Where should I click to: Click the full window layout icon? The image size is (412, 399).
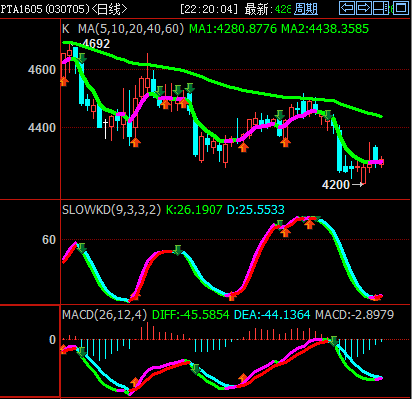pyautogui.click(x=401, y=8)
